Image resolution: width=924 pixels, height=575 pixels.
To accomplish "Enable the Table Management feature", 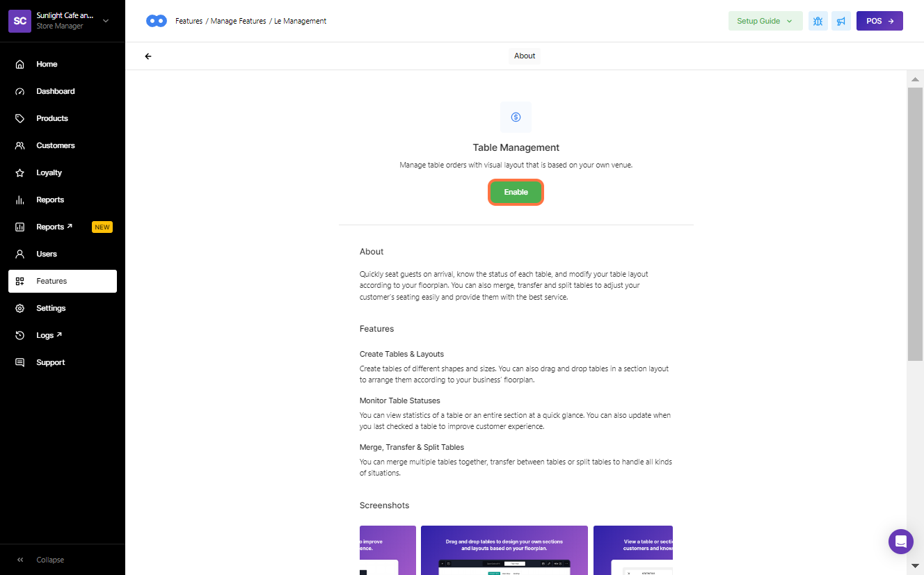I will tap(516, 193).
